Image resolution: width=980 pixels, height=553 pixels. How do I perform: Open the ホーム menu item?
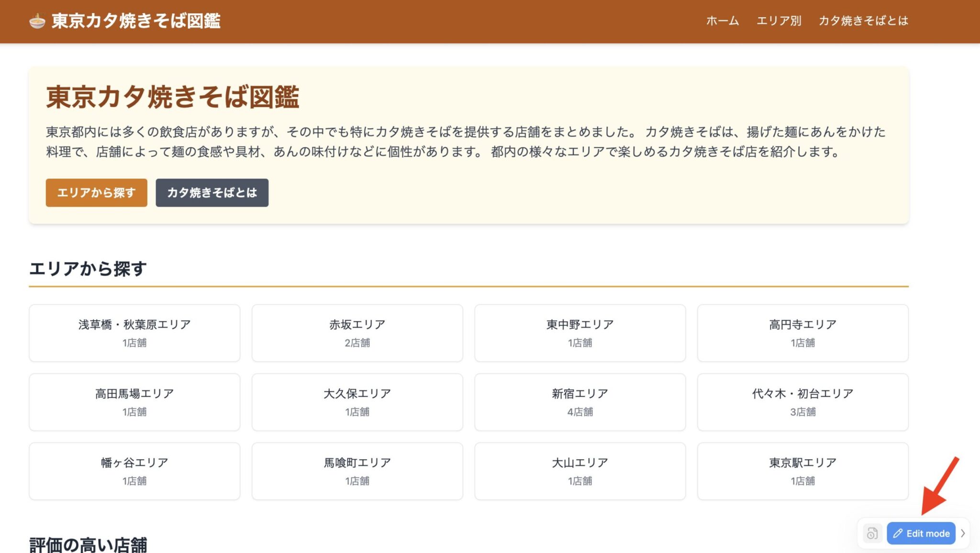click(721, 21)
